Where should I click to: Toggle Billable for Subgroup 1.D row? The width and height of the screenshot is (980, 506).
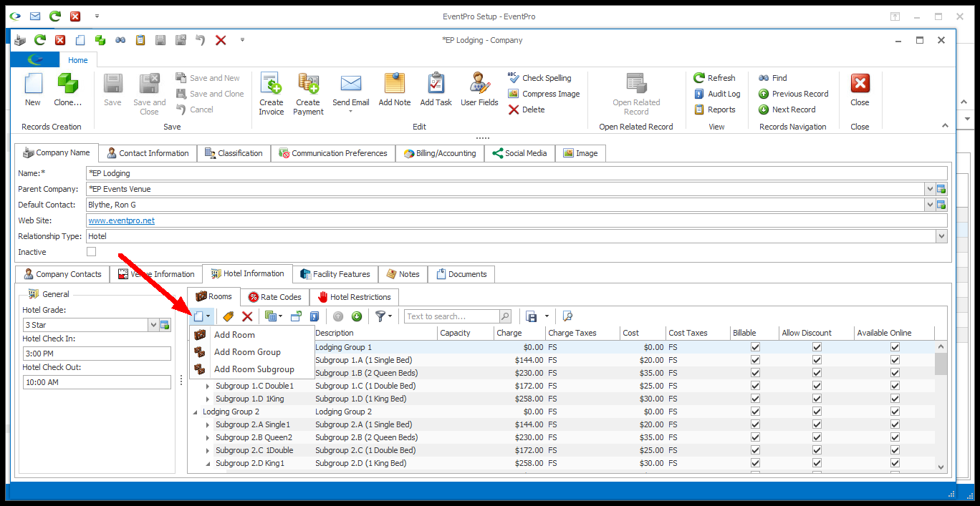[x=755, y=399]
